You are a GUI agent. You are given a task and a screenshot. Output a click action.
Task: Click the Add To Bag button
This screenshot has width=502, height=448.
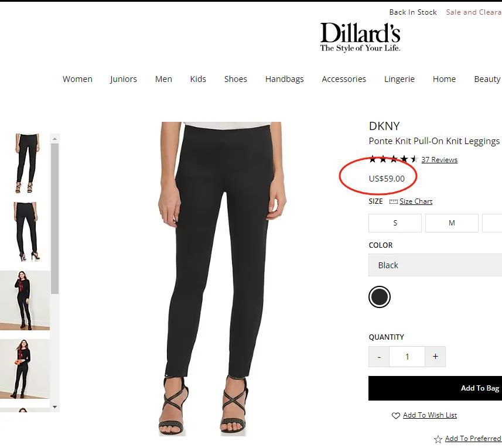tap(435, 388)
